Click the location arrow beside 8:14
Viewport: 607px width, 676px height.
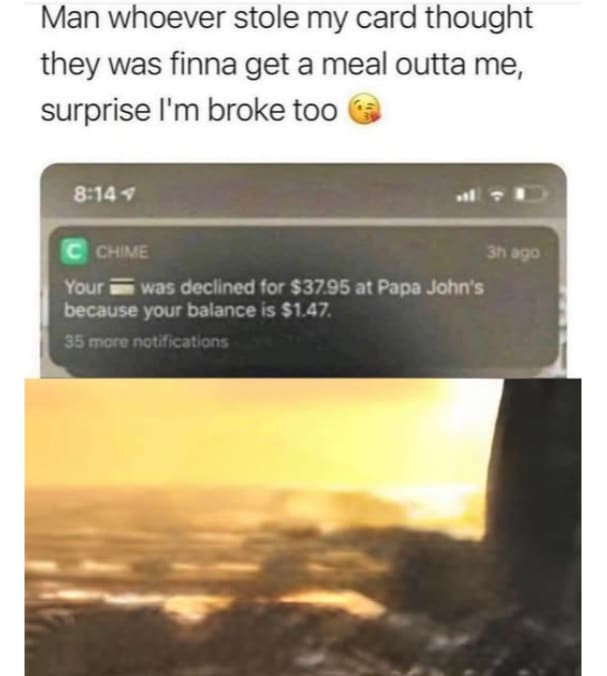click(128, 195)
